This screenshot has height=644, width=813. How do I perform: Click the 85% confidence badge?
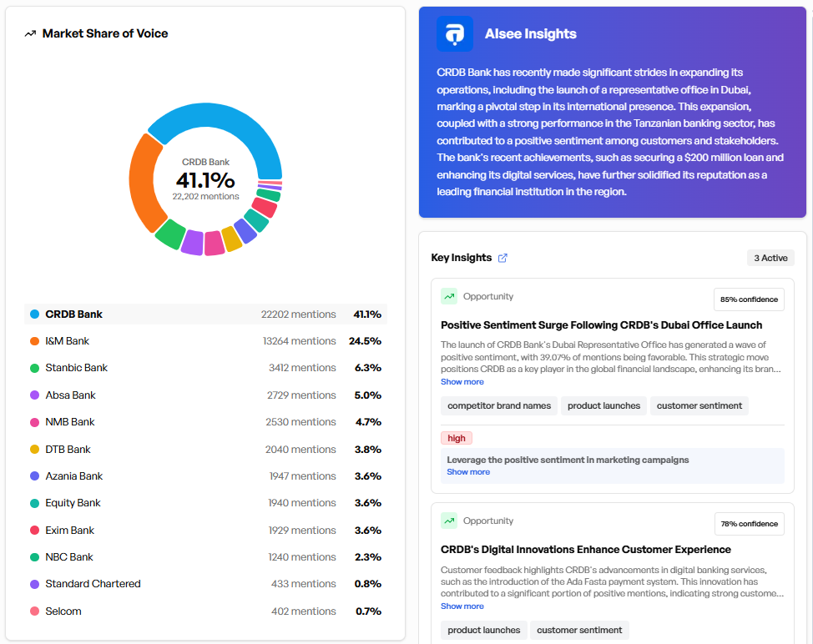click(x=749, y=299)
